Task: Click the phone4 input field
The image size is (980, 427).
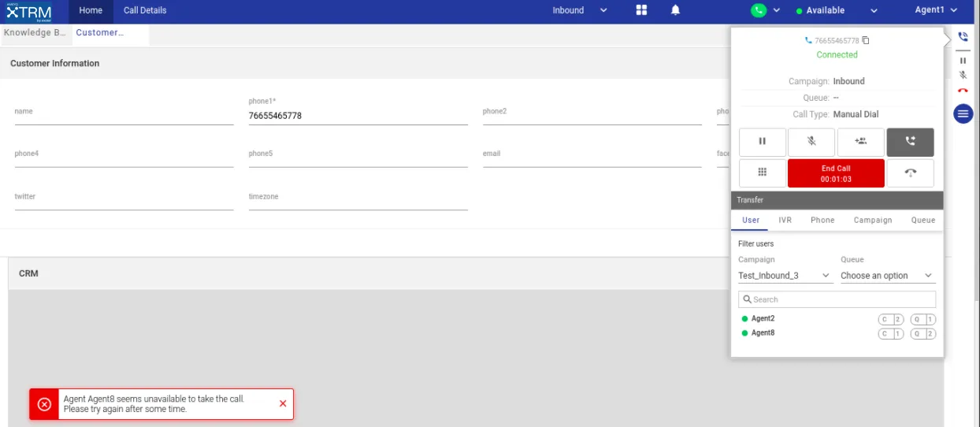Action: coord(124,155)
